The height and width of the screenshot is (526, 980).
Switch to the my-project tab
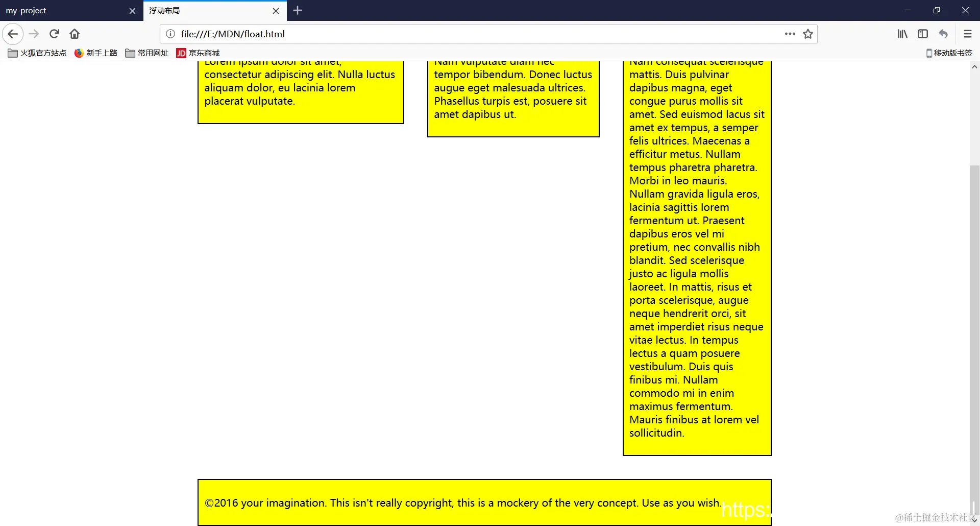71,11
